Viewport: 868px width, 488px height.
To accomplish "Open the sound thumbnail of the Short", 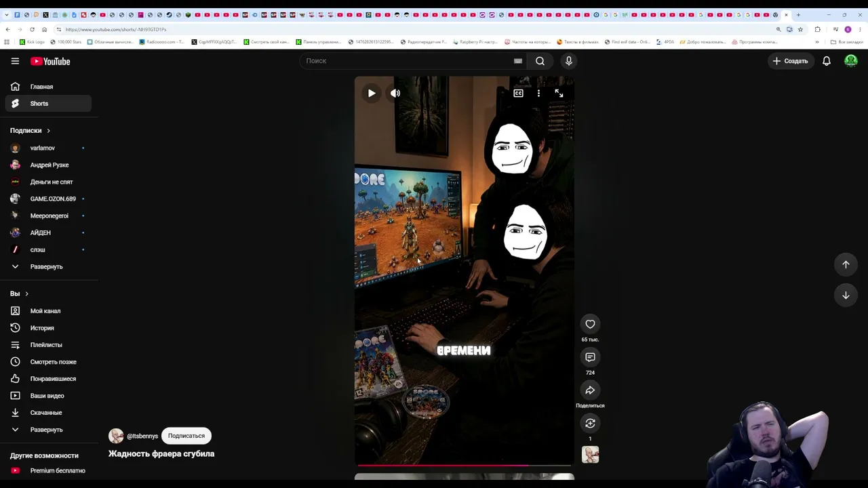I will coord(590,455).
